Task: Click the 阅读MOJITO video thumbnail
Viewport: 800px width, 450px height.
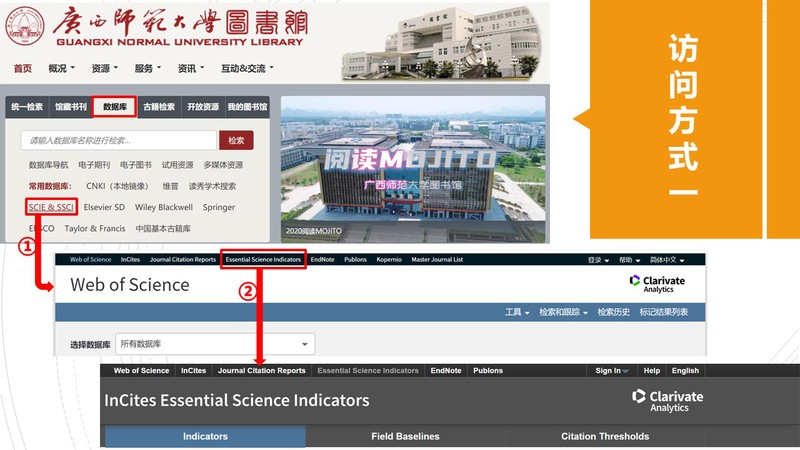Action: click(x=412, y=170)
